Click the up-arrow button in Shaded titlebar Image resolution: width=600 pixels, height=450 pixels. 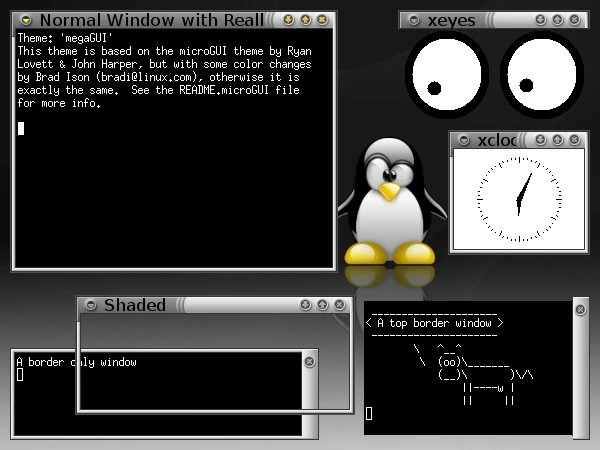pyautogui.click(x=323, y=305)
